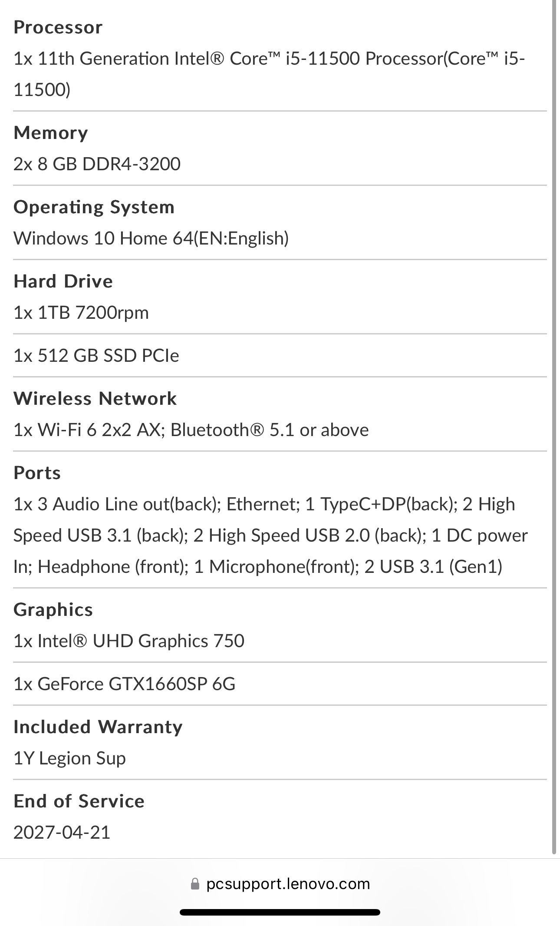
Task: Select the Memory heading
Action: 51,133
